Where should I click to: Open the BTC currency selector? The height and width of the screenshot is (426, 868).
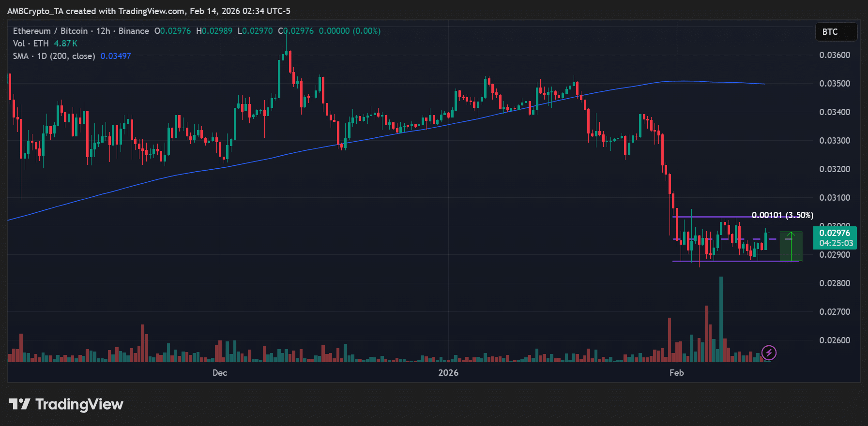pyautogui.click(x=836, y=32)
